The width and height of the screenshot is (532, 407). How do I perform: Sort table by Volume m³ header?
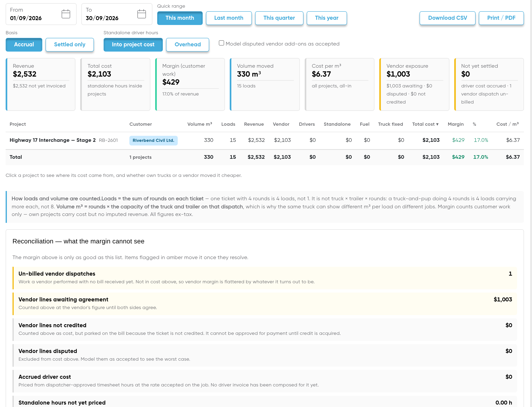pos(200,124)
